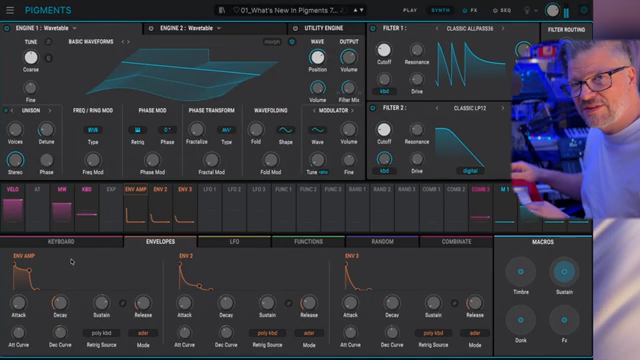Click the Modulator Wave sine icon
Viewport: 640px width, 360px height.
pyautogui.click(x=318, y=130)
